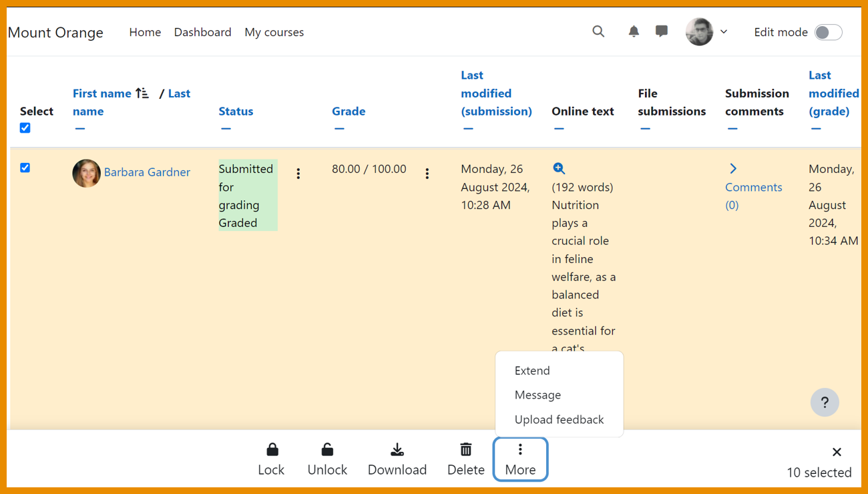Open the messages chat icon
The image size is (868, 494).
(661, 31)
